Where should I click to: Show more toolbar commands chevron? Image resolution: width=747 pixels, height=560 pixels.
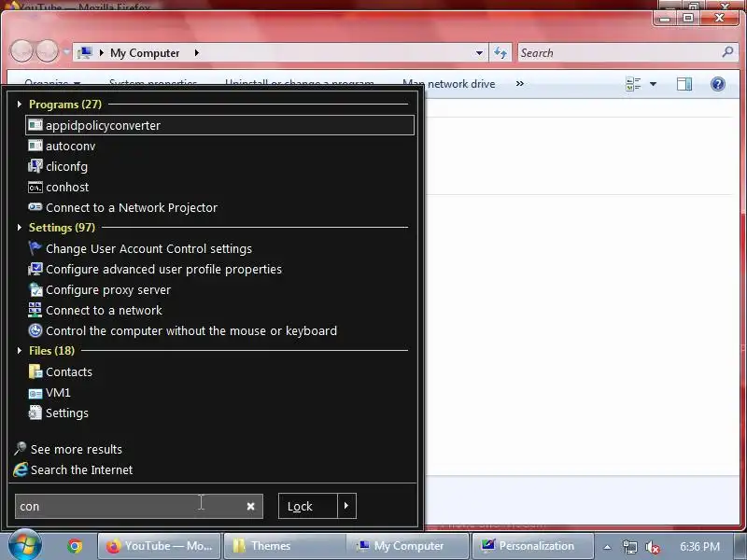coord(520,84)
